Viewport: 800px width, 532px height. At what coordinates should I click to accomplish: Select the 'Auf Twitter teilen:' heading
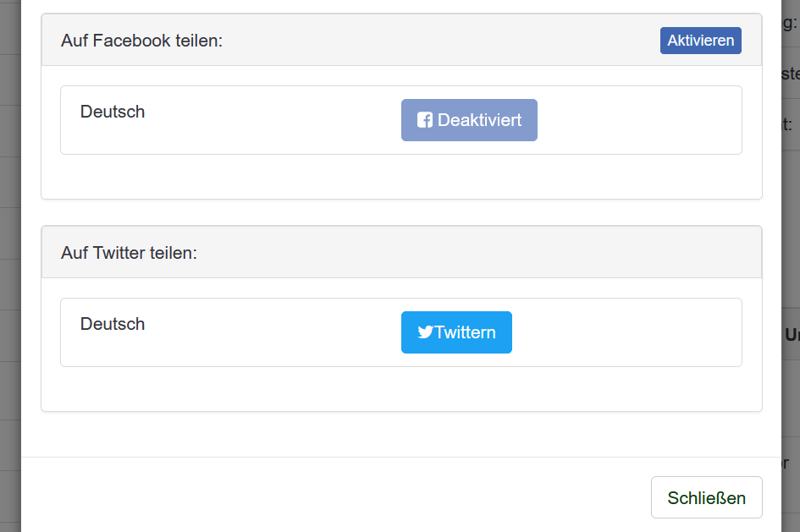click(x=129, y=253)
